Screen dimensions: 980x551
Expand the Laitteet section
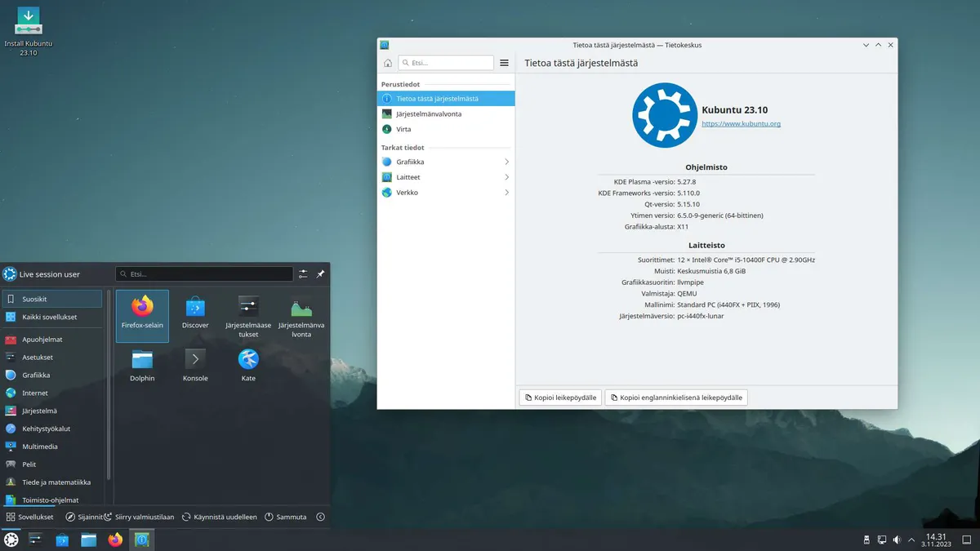(x=446, y=177)
